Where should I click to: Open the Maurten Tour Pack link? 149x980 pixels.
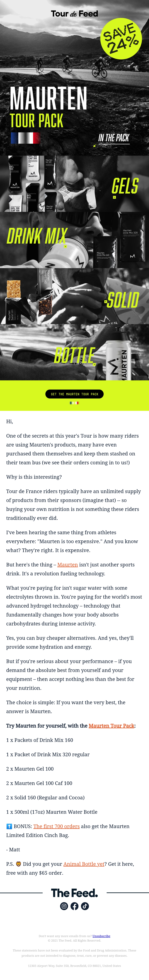click(111, 726)
